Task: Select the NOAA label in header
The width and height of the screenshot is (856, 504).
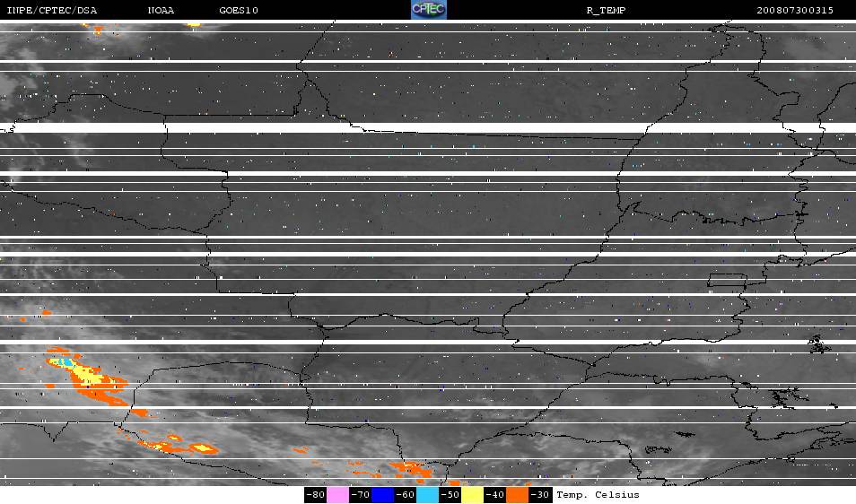Action: pyautogui.click(x=161, y=10)
